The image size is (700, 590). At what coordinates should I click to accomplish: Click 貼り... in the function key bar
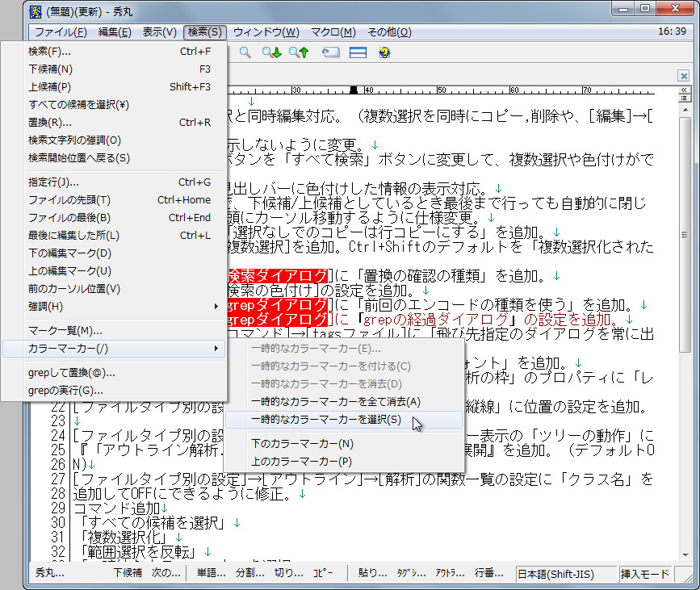tap(372, 573)
